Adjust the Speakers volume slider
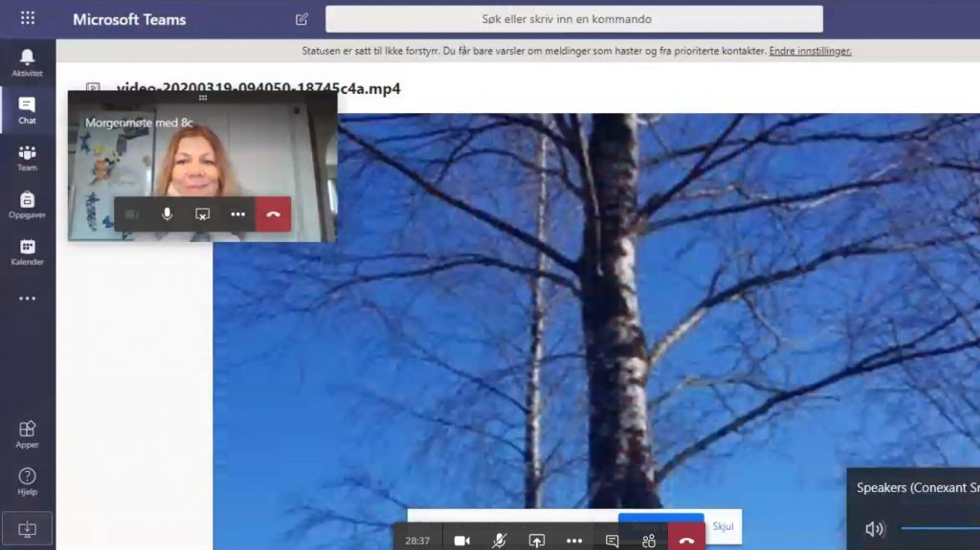Screen dimensions: 980x550 point(940,528)
